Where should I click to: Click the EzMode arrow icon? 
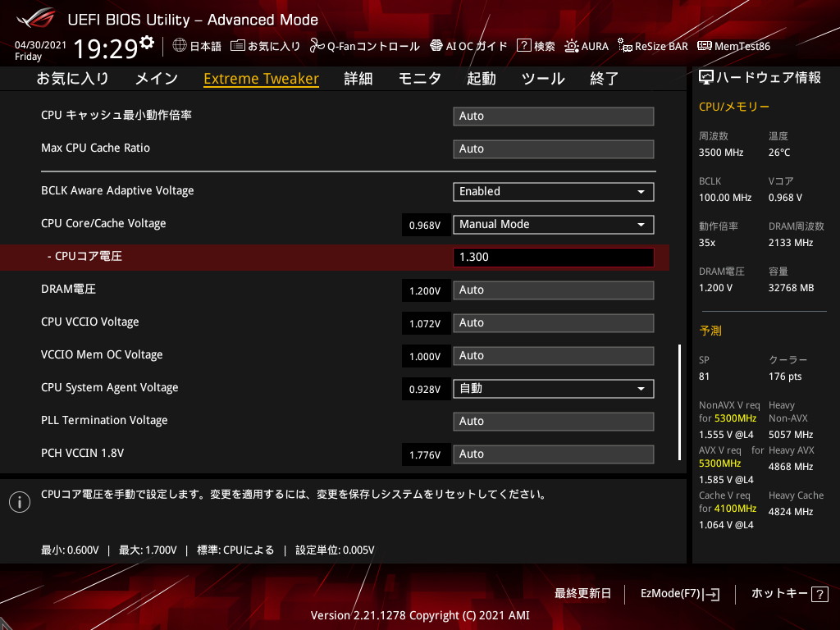pyautogui.click(x=713, y=594)
